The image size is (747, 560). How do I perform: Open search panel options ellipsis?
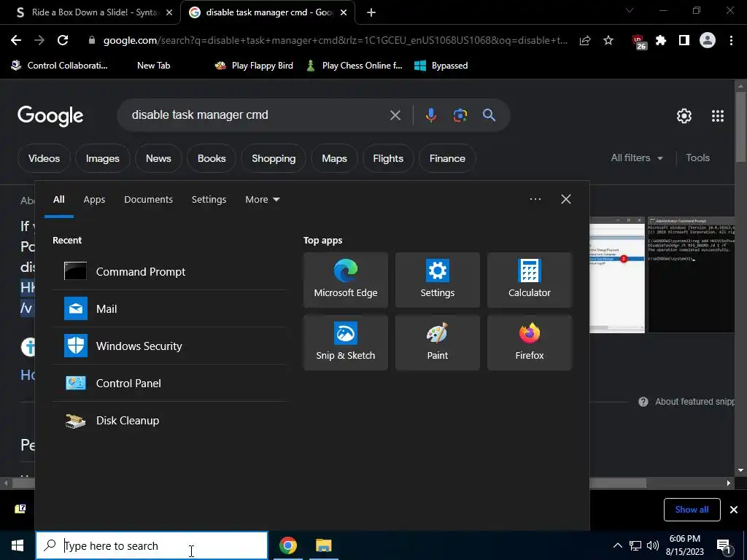click(x=535, y=199)
